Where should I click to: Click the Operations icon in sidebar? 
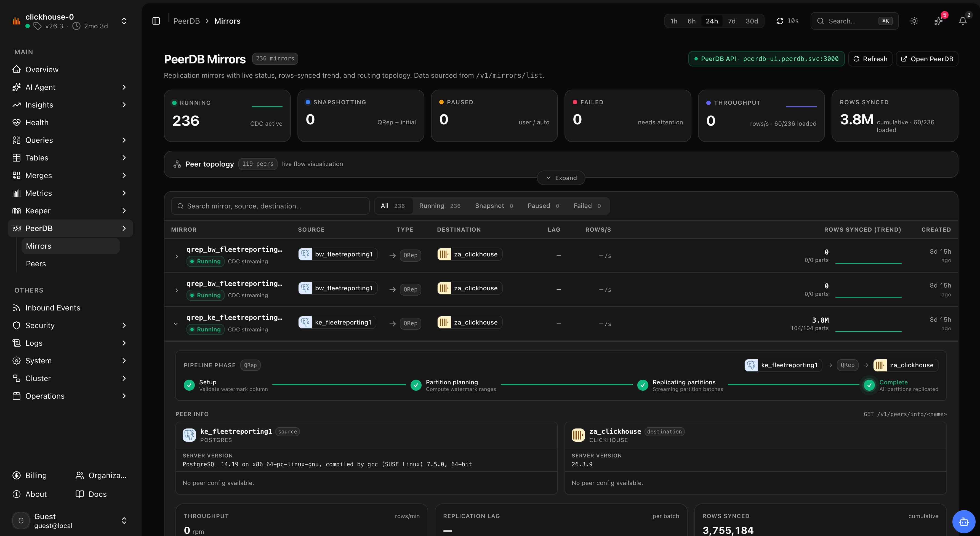(x=16, y=396)
